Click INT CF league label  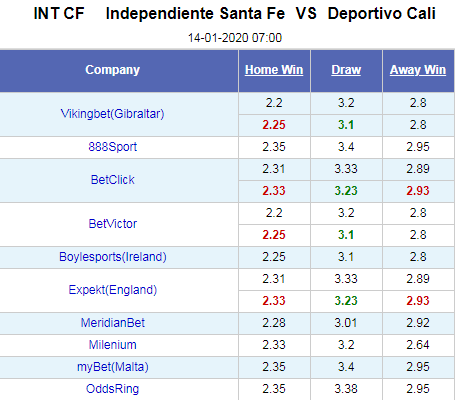[x=59, y=14]
